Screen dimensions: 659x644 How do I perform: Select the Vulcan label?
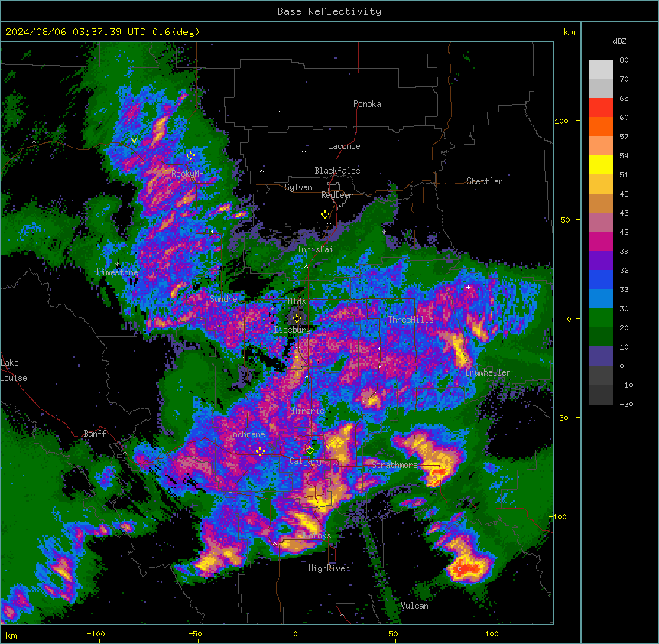pyautogui.click(x=415, y=606)
